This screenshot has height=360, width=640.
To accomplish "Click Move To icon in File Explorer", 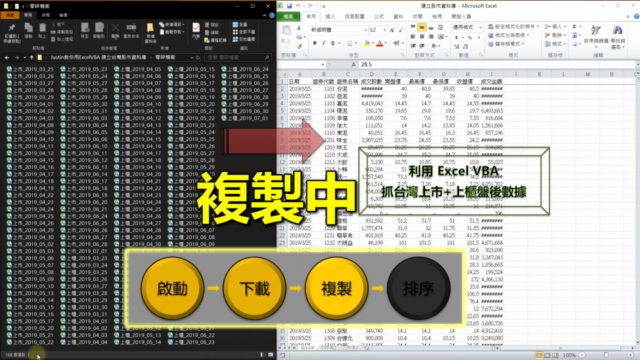I will tap(85, 31).
